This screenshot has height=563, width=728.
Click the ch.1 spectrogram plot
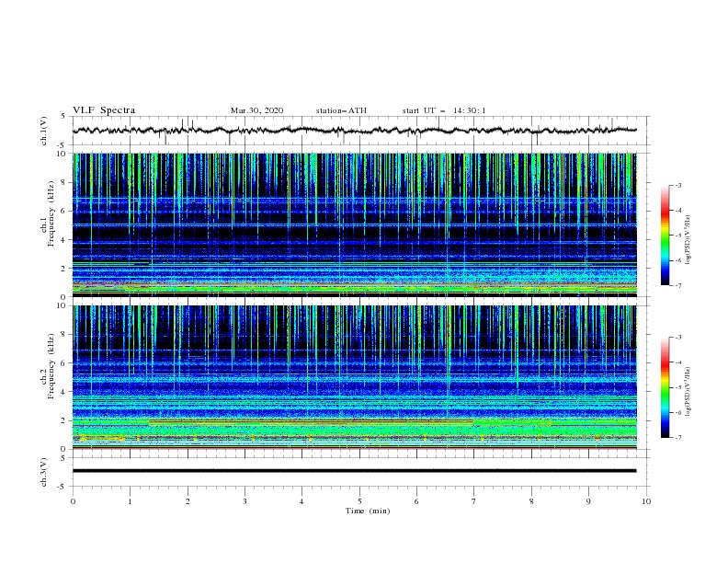(355, 224)
